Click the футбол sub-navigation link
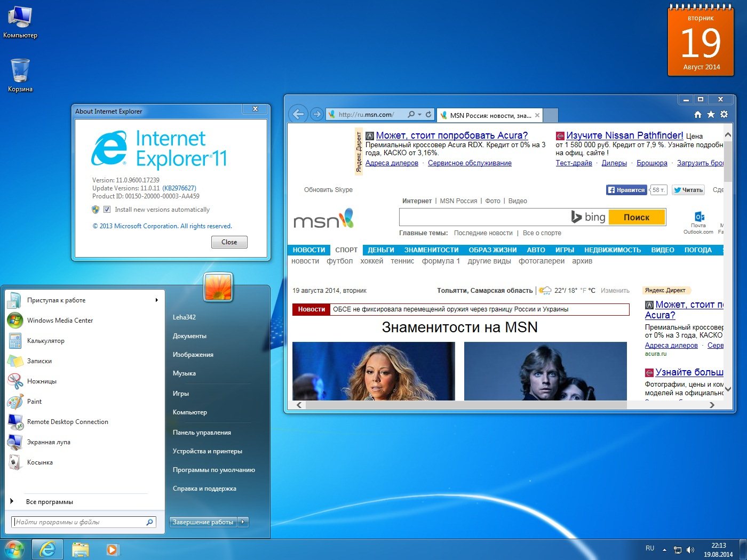 click(x=340, y=261)
